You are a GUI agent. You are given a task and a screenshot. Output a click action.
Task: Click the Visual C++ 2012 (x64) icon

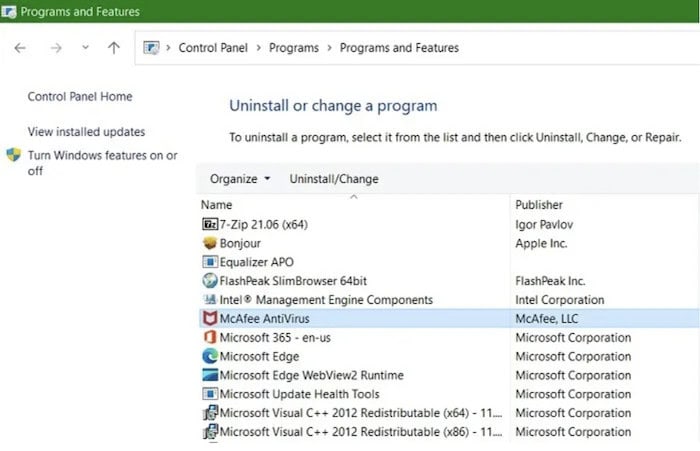210,413
